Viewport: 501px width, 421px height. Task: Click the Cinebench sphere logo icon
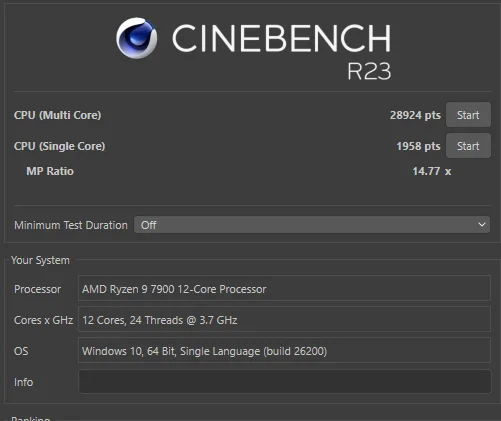pyautogui.click(x=137, y=38)
